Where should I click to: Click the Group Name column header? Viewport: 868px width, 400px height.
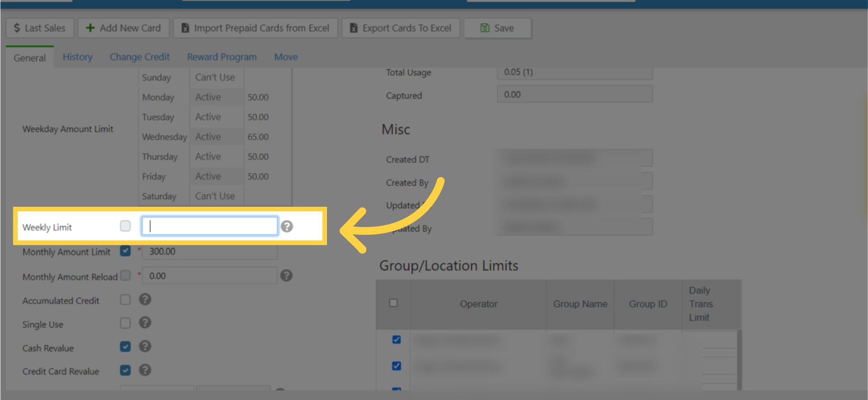pyautogui.click(x=580, y=304)
